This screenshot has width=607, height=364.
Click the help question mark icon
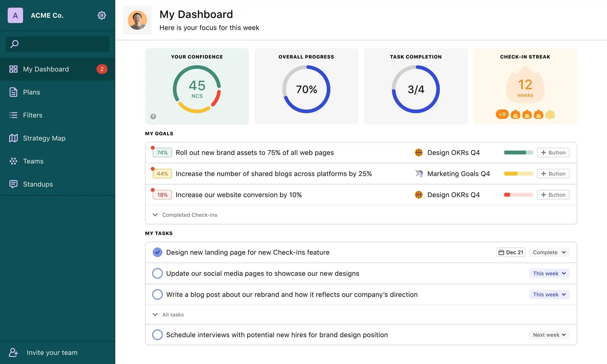[x=153, y=116]
